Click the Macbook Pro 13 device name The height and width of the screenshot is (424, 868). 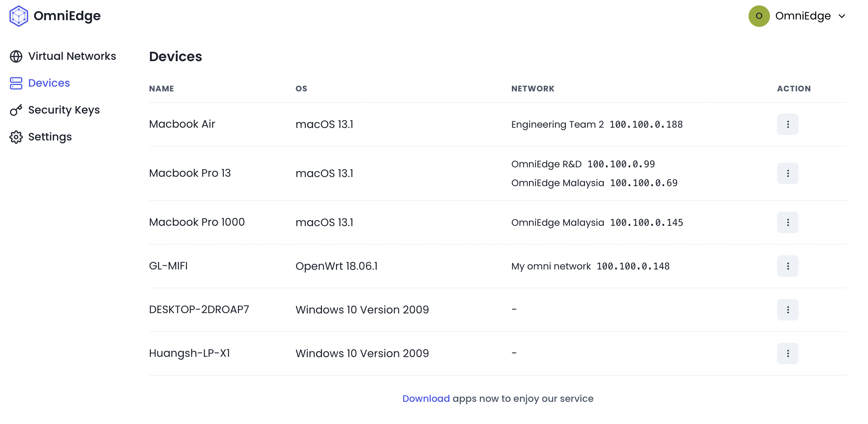(x=190, y=173)
